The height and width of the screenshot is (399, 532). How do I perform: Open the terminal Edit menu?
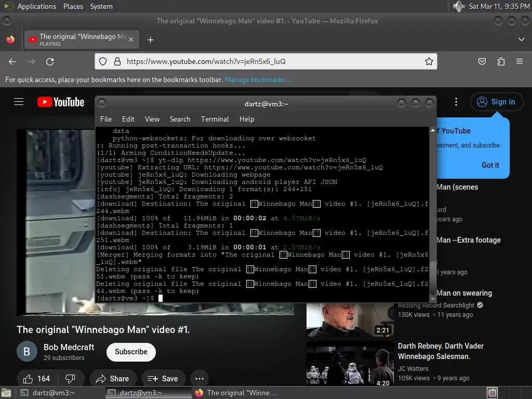(128, 119)
